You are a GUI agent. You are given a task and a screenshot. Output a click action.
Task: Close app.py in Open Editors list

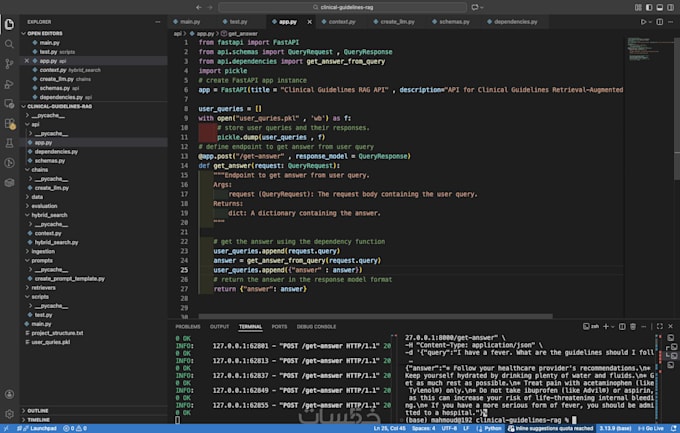[x=26, y=61]
